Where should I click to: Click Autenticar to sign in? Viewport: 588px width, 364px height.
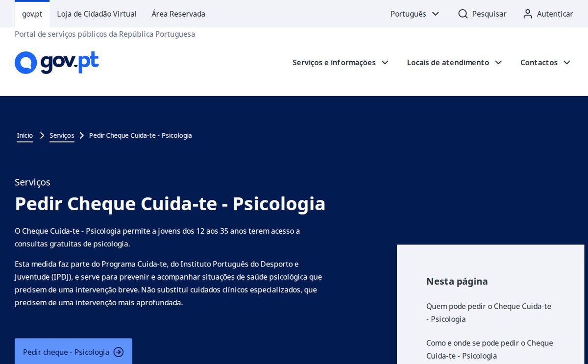point(555,14)
